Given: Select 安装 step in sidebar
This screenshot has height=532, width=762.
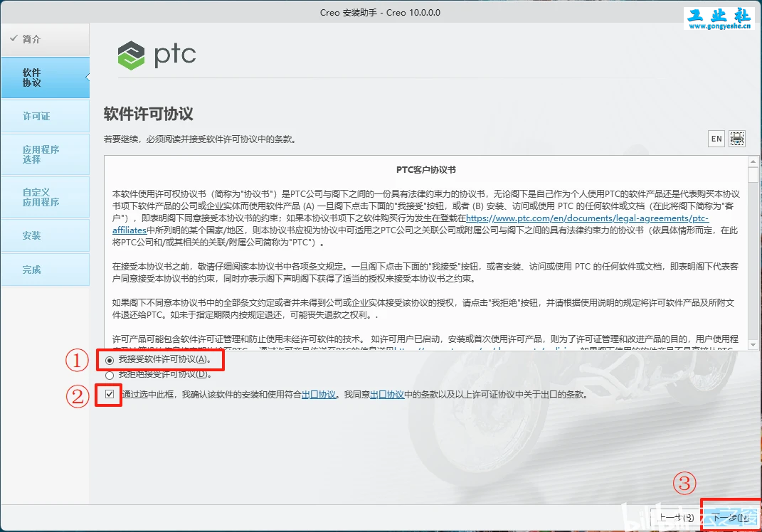Looking at the screenshot, I should click(x=46, y=235).
